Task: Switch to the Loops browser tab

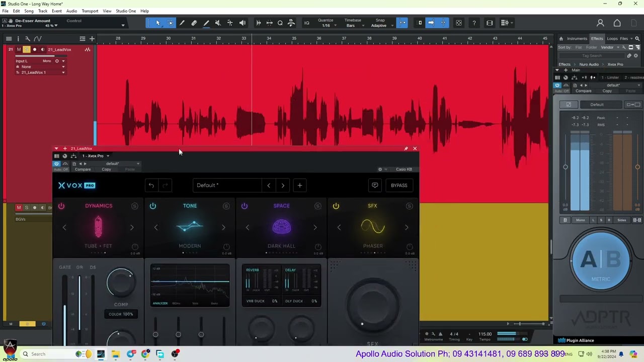Action: coord(612,39)
